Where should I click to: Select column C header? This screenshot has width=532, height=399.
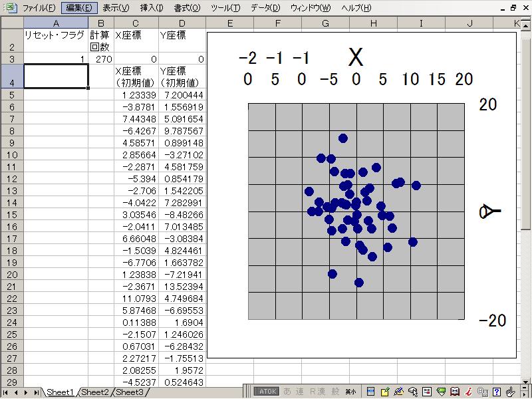(x=136, y=23)
